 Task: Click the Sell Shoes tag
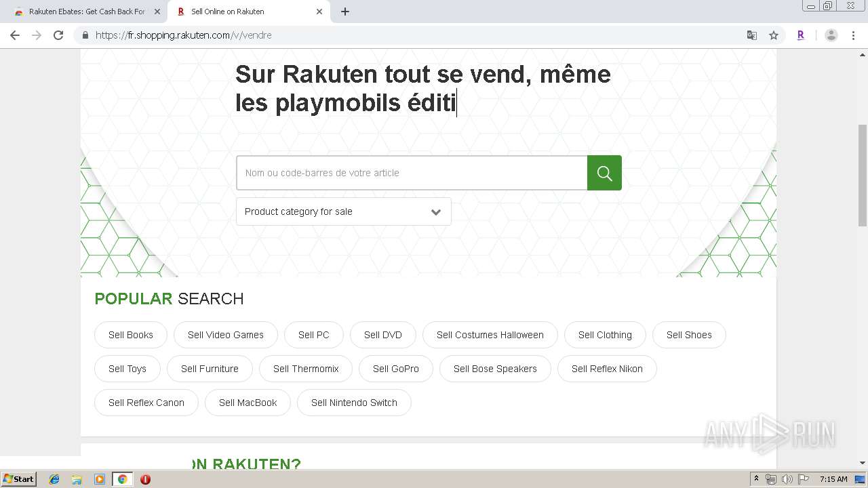pos(689,335)
